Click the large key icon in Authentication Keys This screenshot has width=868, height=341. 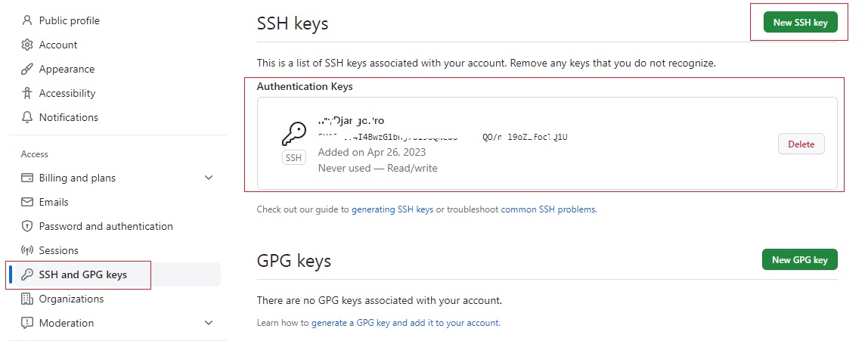293,135
